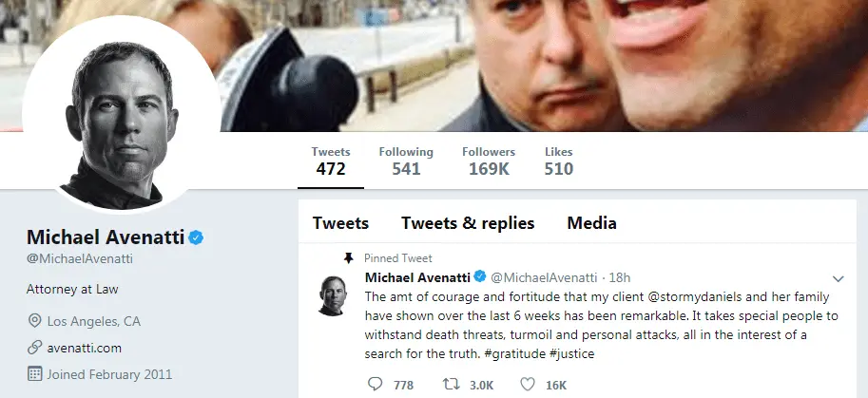
Task: Click the pinned tweet pushpin icon
Action: pyautogui.click(x=349, y=257)
